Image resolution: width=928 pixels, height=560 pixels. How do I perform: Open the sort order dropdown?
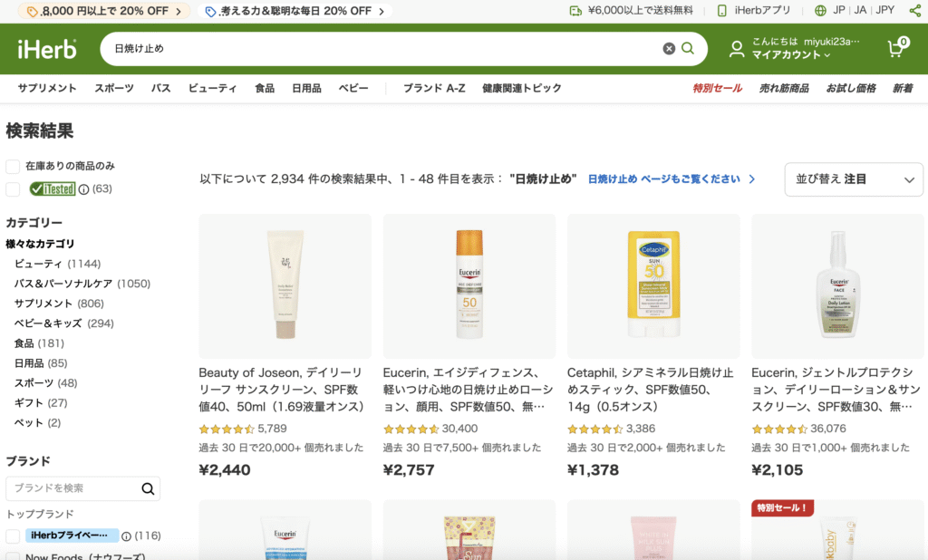pyautogui.click(x=854, y=179)
